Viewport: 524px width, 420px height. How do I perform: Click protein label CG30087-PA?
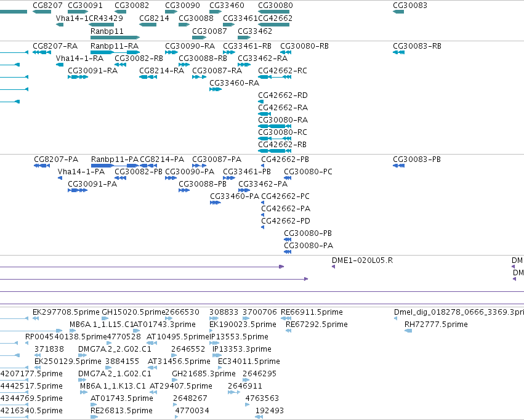(217, 160)
